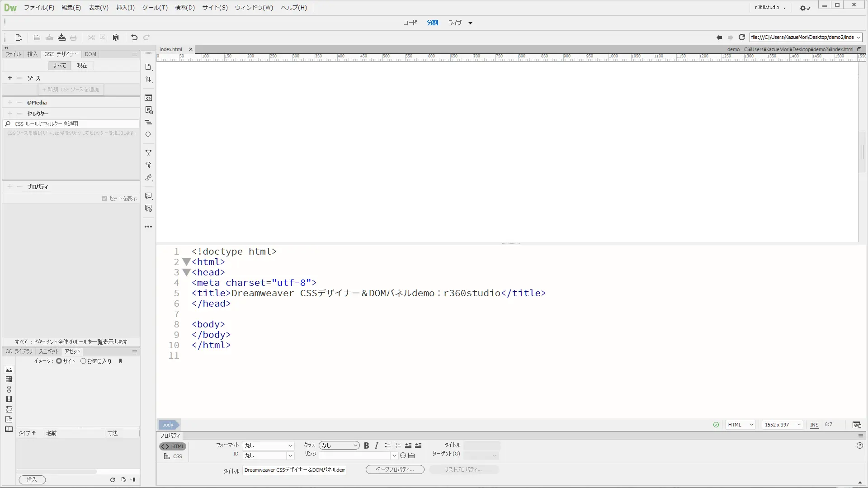Switch to the DOM panel tab
Viewport: 868px width, 488px height.
[x=90, y=54]
